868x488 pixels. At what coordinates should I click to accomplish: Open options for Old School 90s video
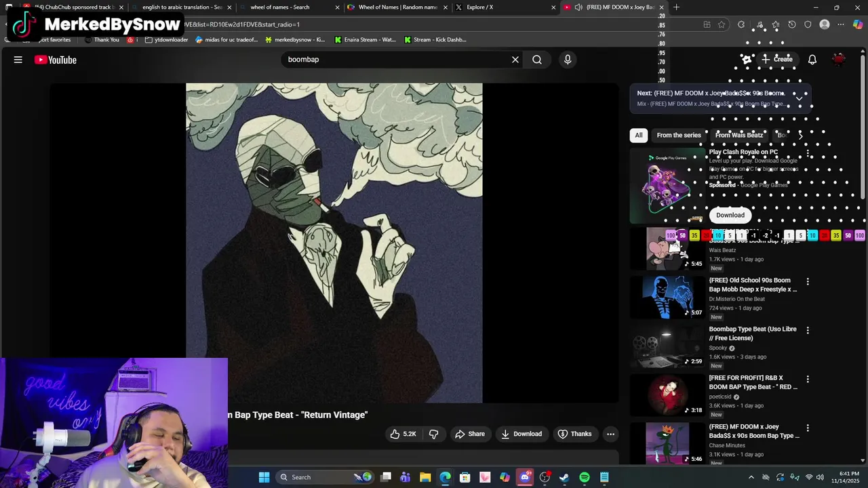point(807,281)
